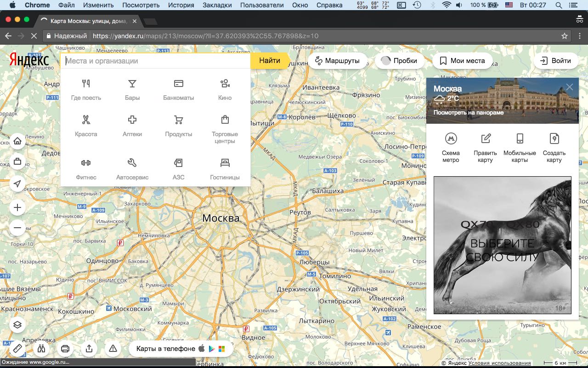Click the Work briefcase button on map
This screenshot has width=588, height=368.
pos(17,161)
